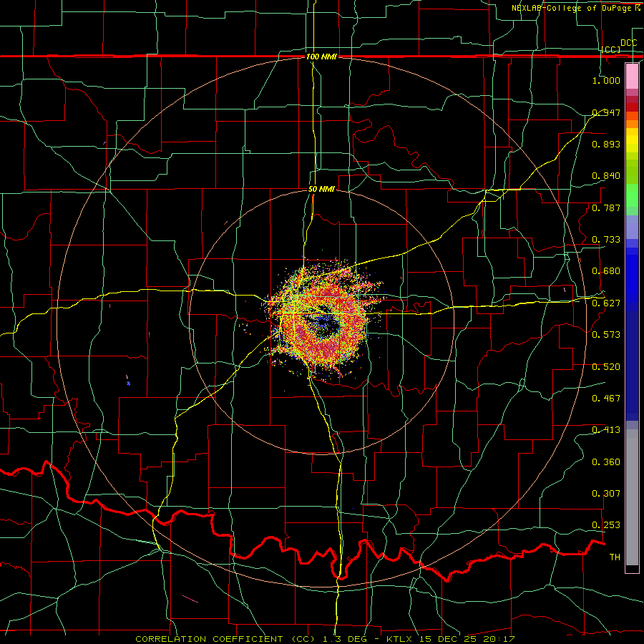
Task: Click the CORRELATION COEFFICIENT (CC) title text
Action: tap(225, 639)
